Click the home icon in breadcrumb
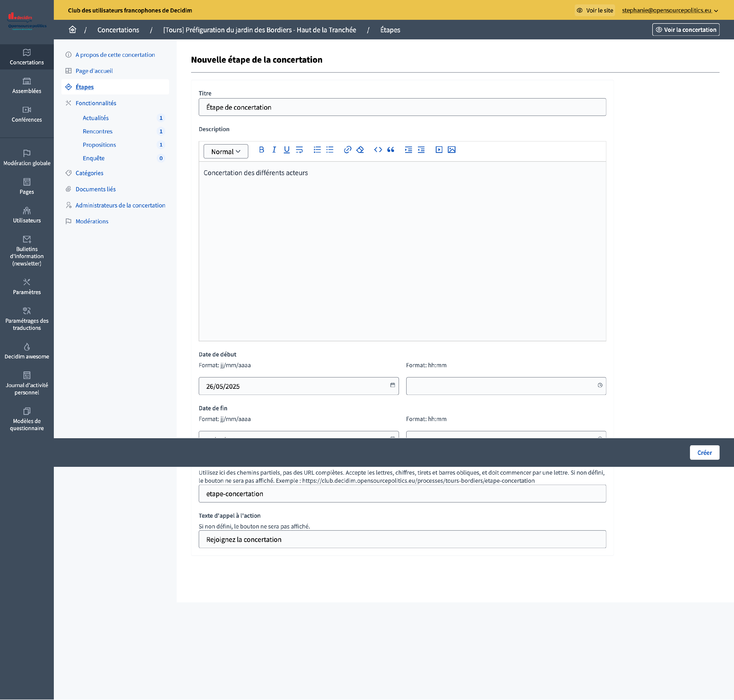Viewport: 734px width, 700px height. [72, 29]
